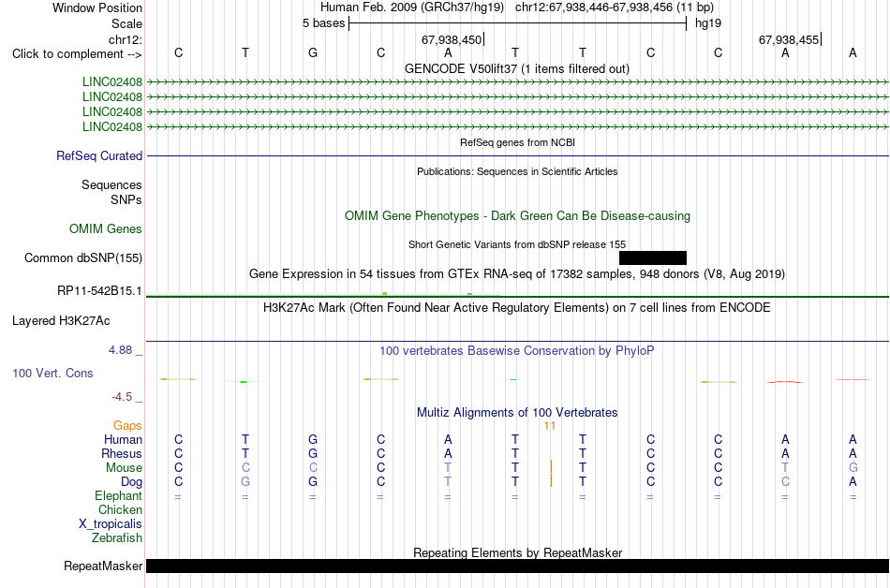Open the Common dbSNP(155) track label
Image resolution: width=890 pixels, height=588 pixels.
[x=83, y=258]
